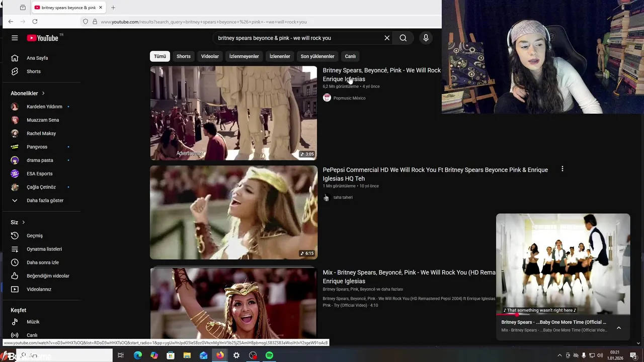Select the Shorts filter chip
This screenshot has height=362, width=644.
click(184, 56)
